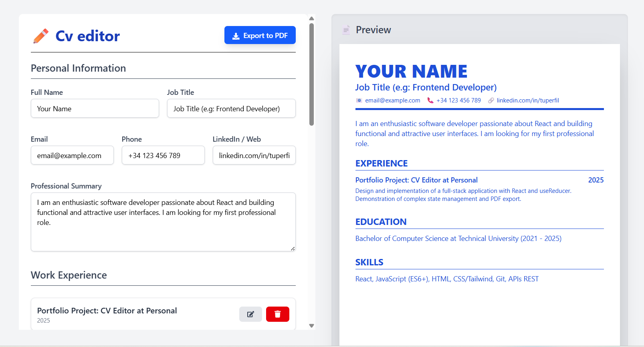Viewport: 644px width, 347px height.
Task: Click the link icon beside linkedin in preview
Action: (491, 100)
